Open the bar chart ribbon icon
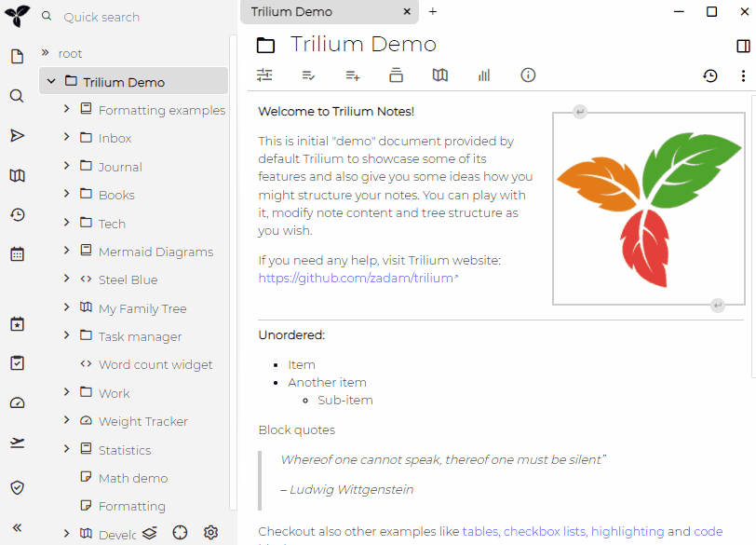The image size is (756, 545). click(x=484, y=75)
